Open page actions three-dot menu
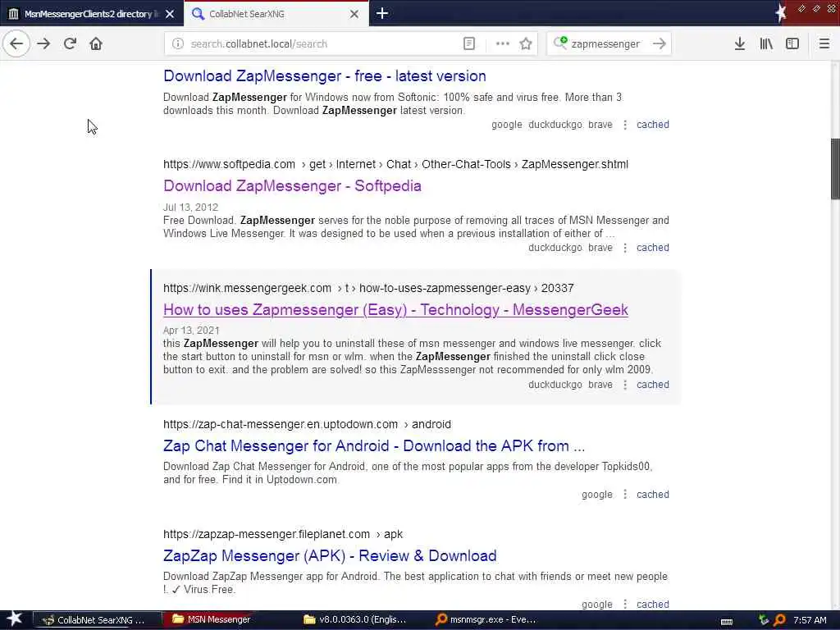The width and height of the screenshot is (840, 630). 503,44
